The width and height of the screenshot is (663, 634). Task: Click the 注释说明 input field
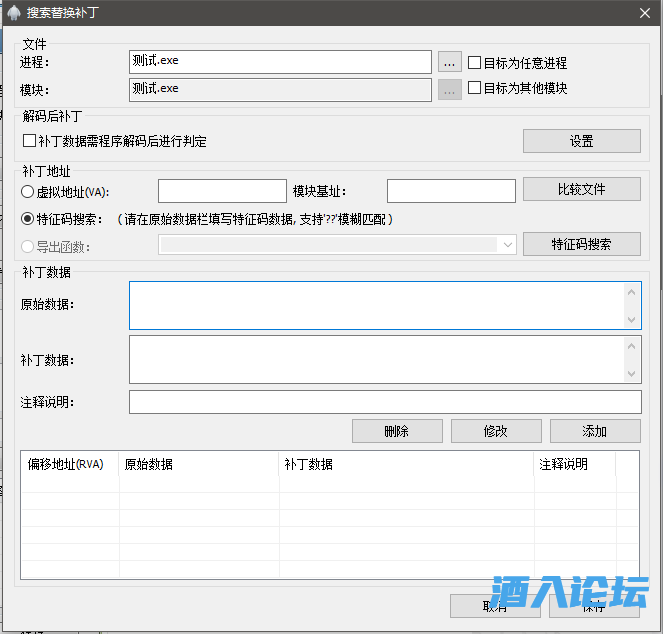coord(385,402)
